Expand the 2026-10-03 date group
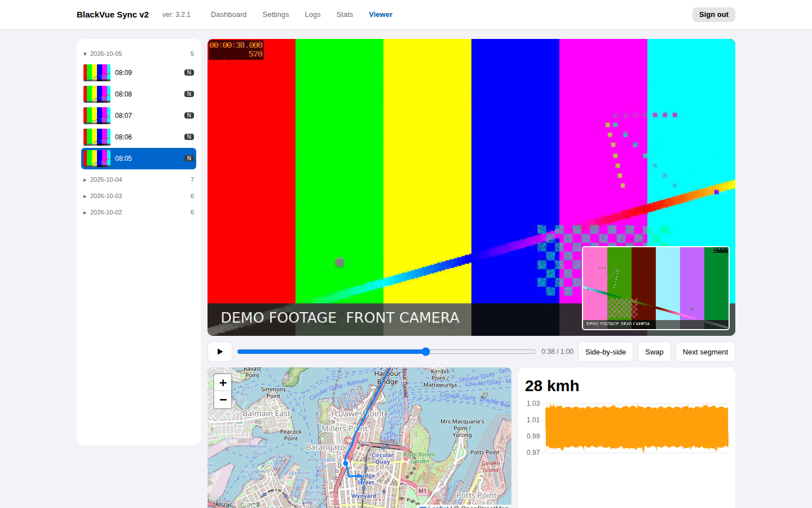This screenshot has width=812, height=508. click(x=139, y=196)
